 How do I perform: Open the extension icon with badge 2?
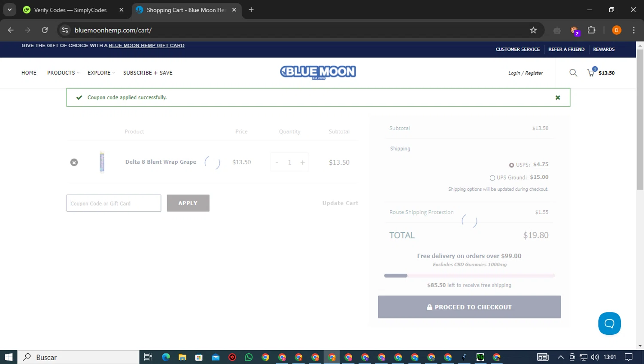point(574,31)
